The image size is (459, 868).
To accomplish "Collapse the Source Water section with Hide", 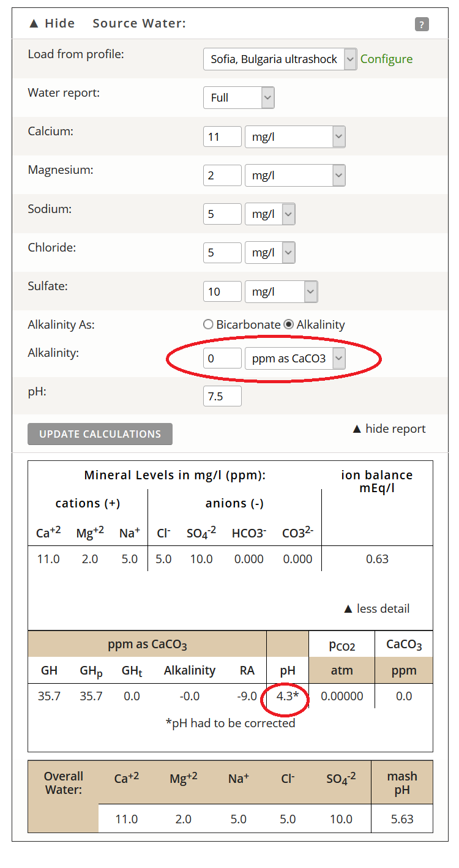I will [x=52, y=23].
